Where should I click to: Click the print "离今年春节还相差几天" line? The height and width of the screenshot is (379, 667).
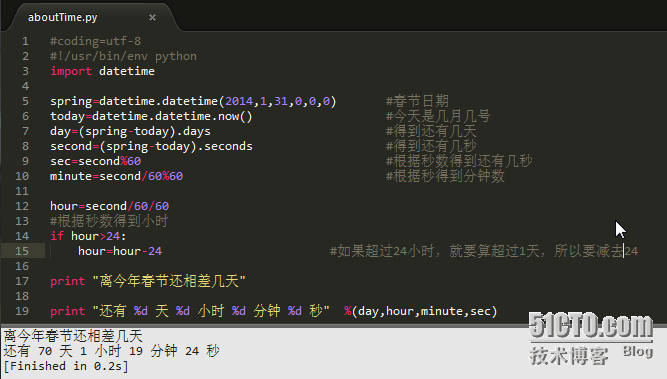pyautogui.click(x=148, y=281)
